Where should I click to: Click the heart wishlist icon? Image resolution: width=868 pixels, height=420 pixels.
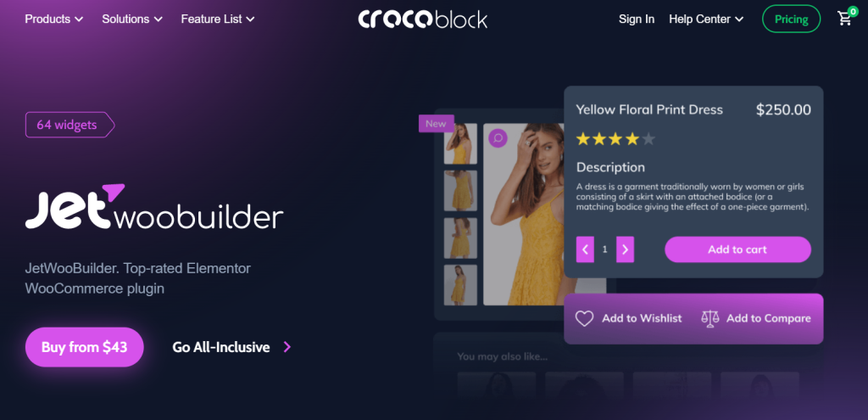(584, 318)
